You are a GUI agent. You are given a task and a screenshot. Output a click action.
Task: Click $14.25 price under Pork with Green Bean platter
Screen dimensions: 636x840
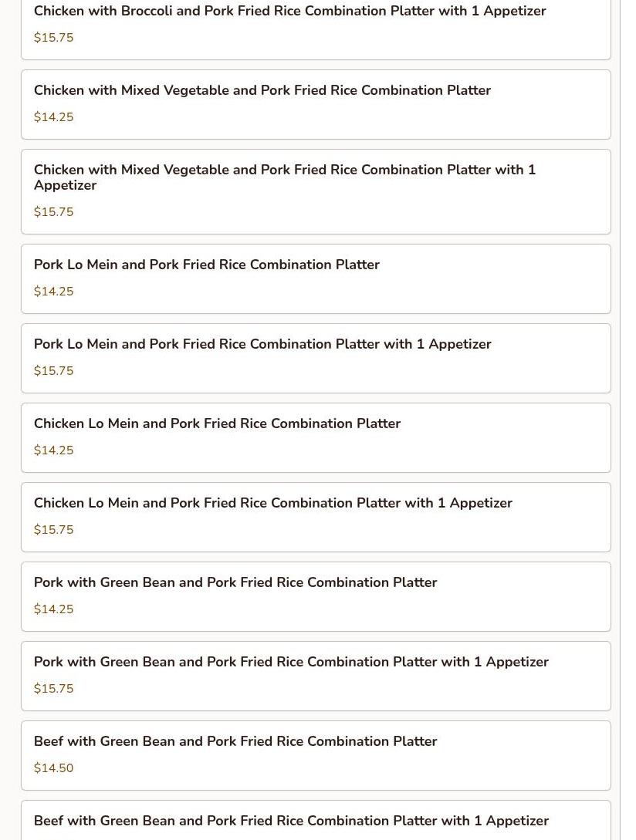(54, 609)
